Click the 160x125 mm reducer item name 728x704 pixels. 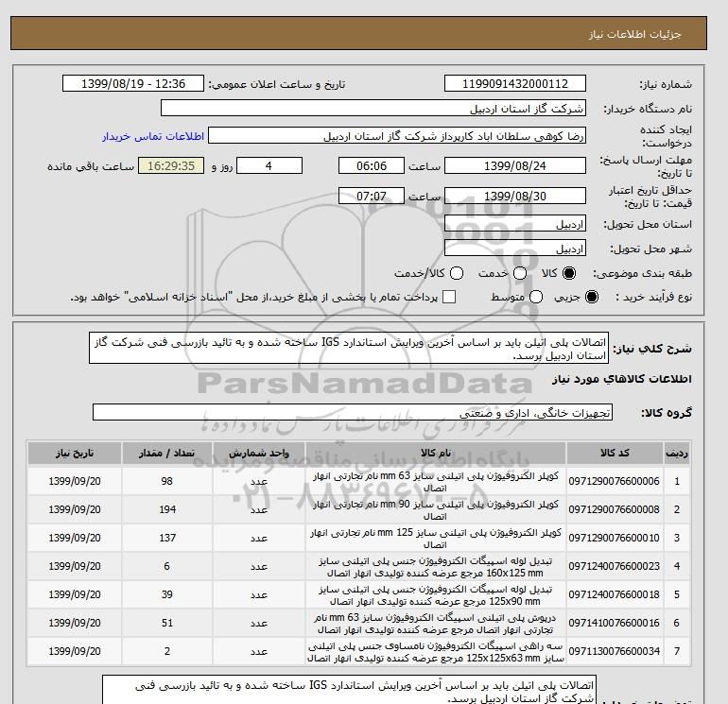[436, 567]
